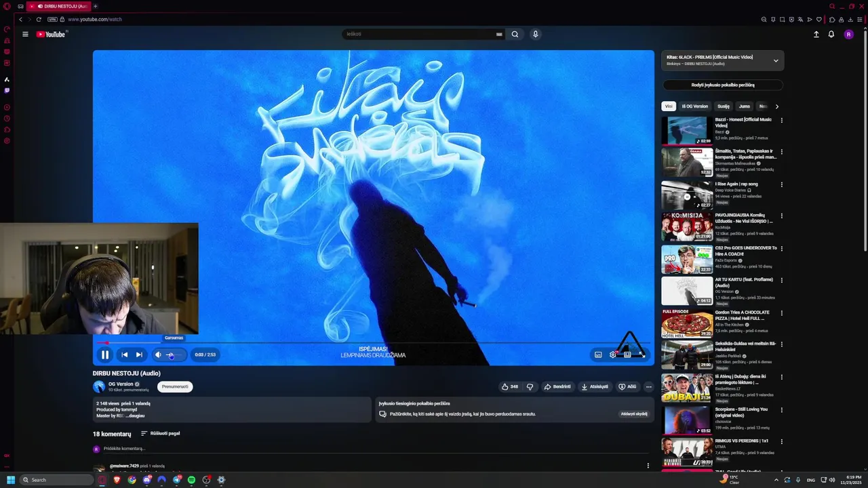Open on-screen keyboard in search box
This screenshot has height=488, width=868.
(x=499, y=34)
